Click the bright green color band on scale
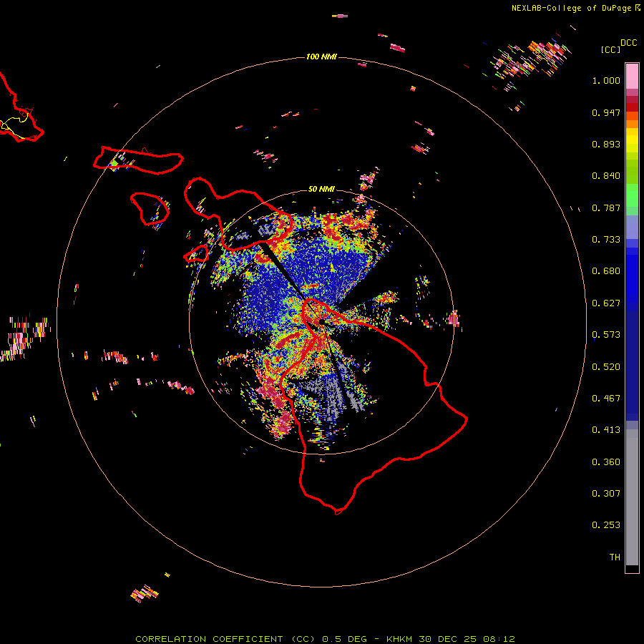This screenshot has width=644, height=644. tap(632, 195)
